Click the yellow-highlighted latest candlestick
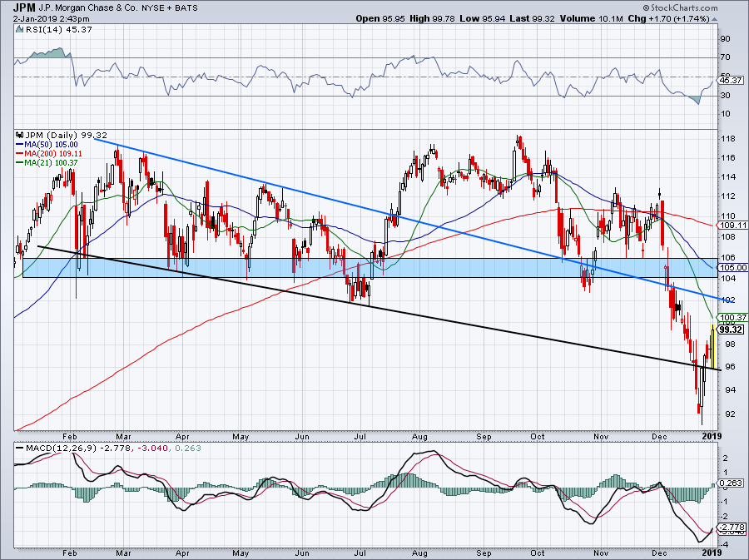 [712, 346]
